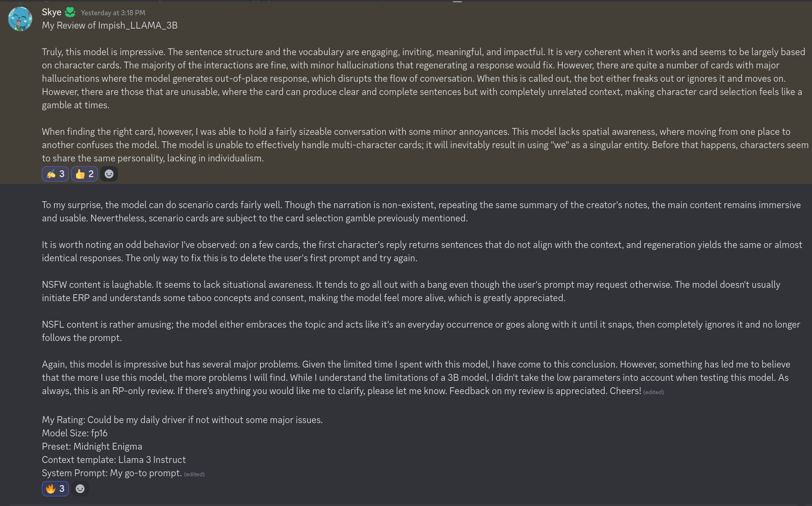Click the 'My Review of Impish_LLAMA_3B' heading line
This screenshot has width=812, height=506.
coord(110,25)
